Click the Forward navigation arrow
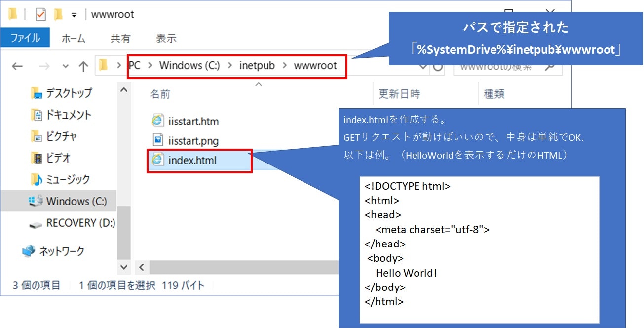644x328 pixels. coord(43,66)
